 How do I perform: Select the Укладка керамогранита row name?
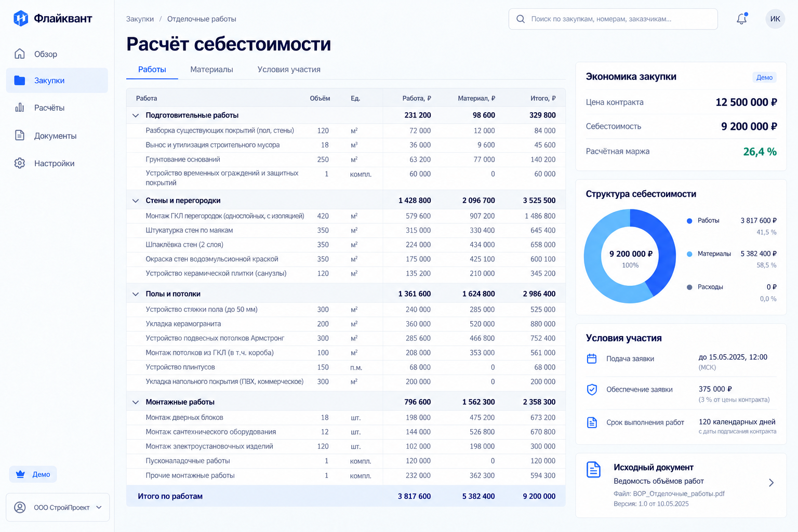pos(183,324)
